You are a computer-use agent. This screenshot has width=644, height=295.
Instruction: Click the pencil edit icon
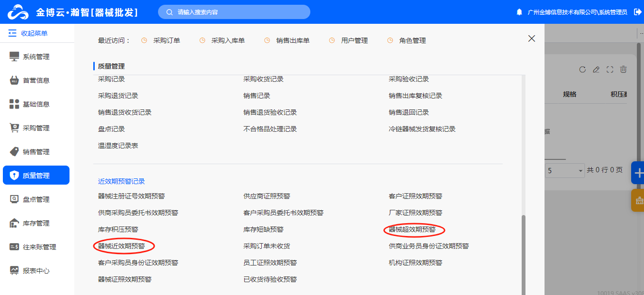(x=596, y=69)
